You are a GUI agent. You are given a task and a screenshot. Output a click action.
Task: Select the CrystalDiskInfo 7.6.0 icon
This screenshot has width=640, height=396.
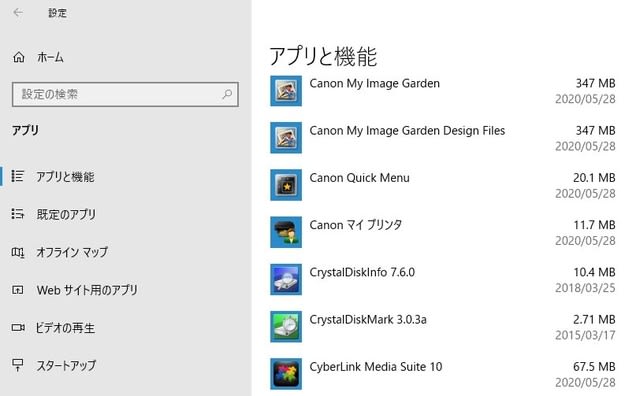[x=286, y=280]
